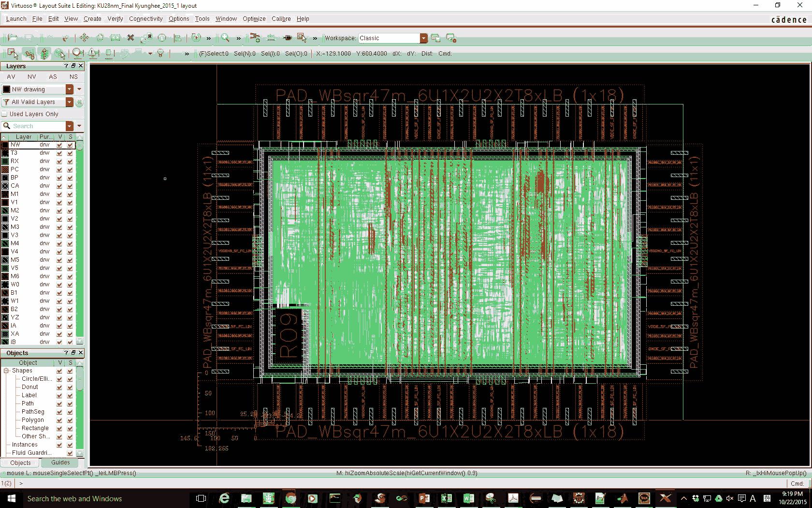812x508 pixels.
Task: Open the Workspace Classic dropdown
Action: tap(423, 38)
